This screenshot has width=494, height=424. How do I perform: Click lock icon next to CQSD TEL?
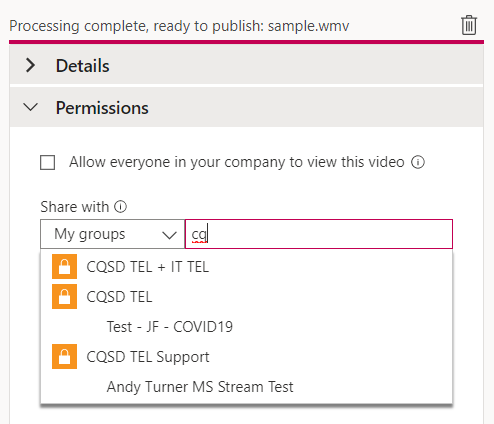[x=64, y=297]
